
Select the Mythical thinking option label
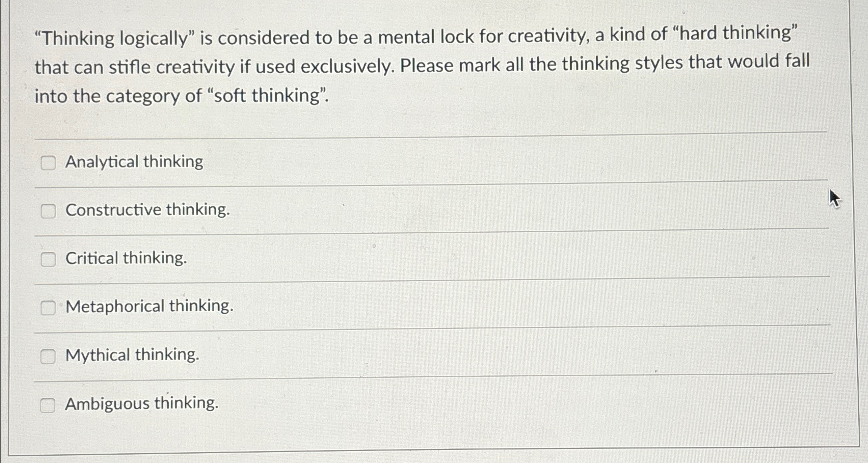coord(132,355)
